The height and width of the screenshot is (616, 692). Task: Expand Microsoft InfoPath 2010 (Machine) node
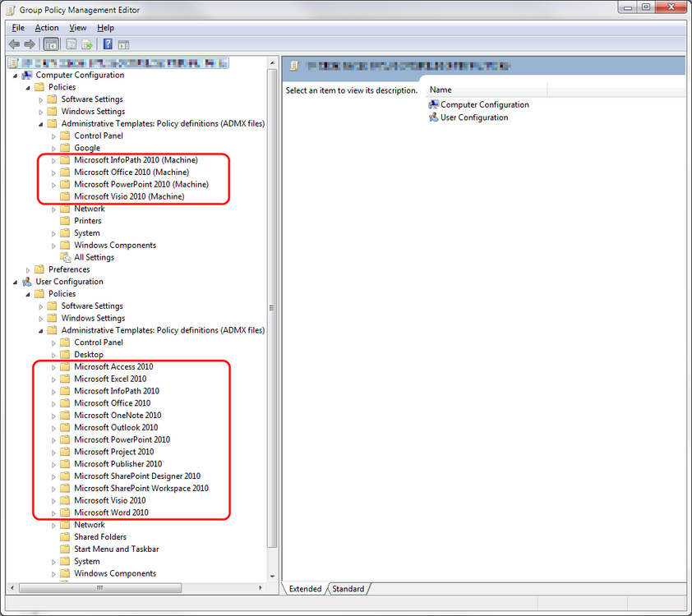click(x=53, y=160)
